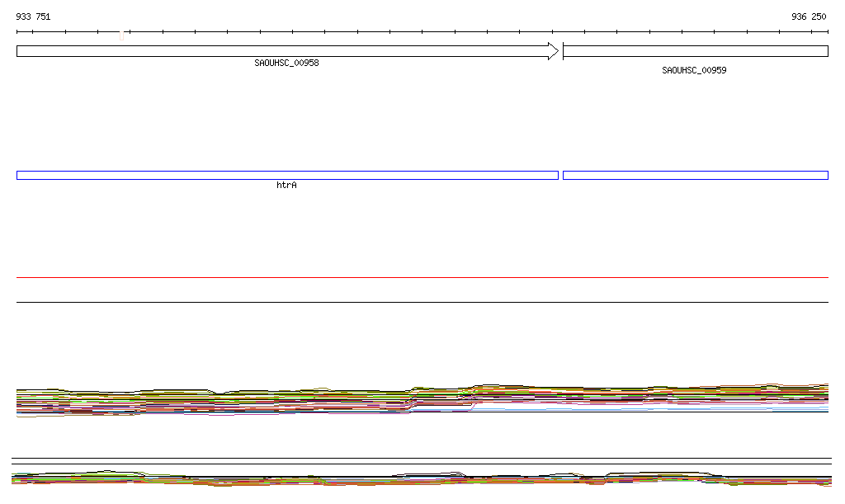The width and height of the screenshot is (845, 504).
Task: Click the start bar of SAOUHSC_00959
Action: click(563, 51)
